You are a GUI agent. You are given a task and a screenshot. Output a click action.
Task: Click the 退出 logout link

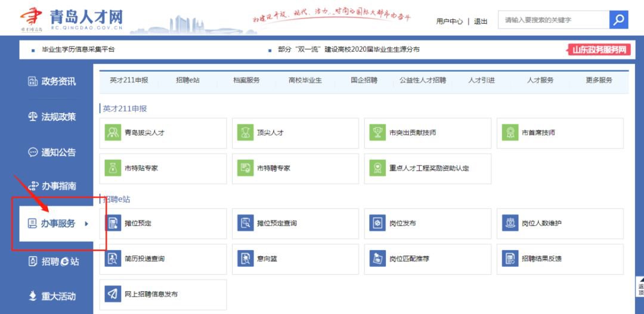(x=481, y=21)
